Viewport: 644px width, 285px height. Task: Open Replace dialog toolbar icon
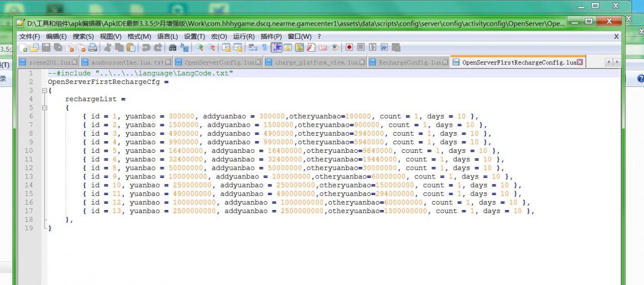(184, 48)
